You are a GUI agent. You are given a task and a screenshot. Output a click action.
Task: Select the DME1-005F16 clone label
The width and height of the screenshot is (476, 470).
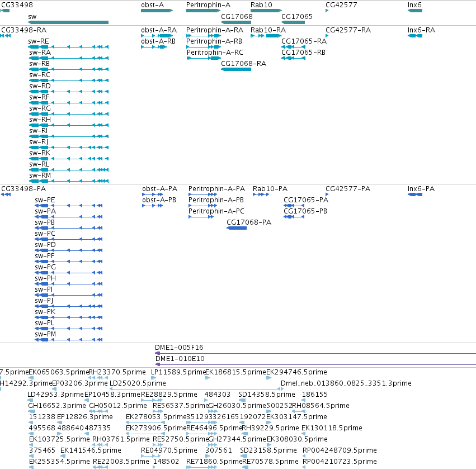[179, 347]
